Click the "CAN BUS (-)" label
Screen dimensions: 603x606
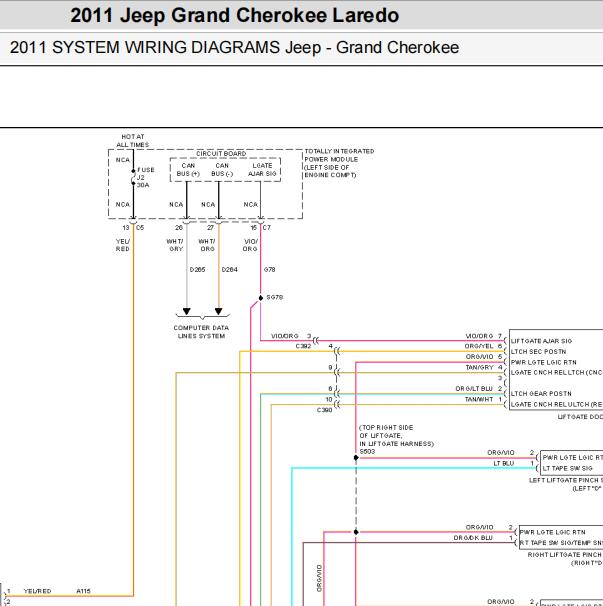[x=222, y=170]
